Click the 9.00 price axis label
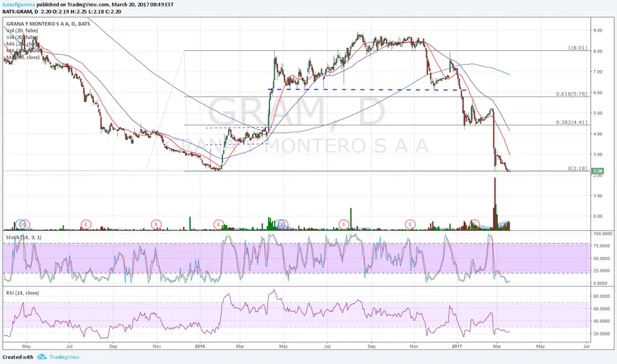The image size is (617, 364). [597, 30]
